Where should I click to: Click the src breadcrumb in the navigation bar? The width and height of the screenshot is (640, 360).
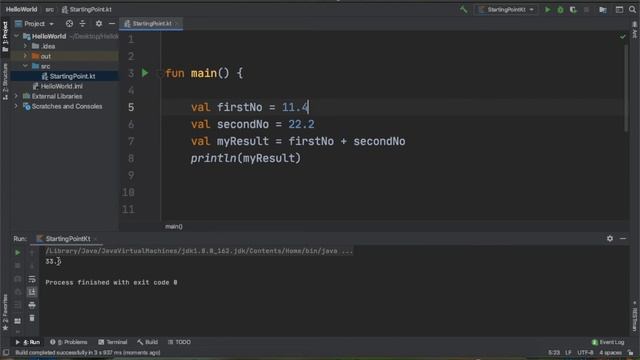pos(49,9)
